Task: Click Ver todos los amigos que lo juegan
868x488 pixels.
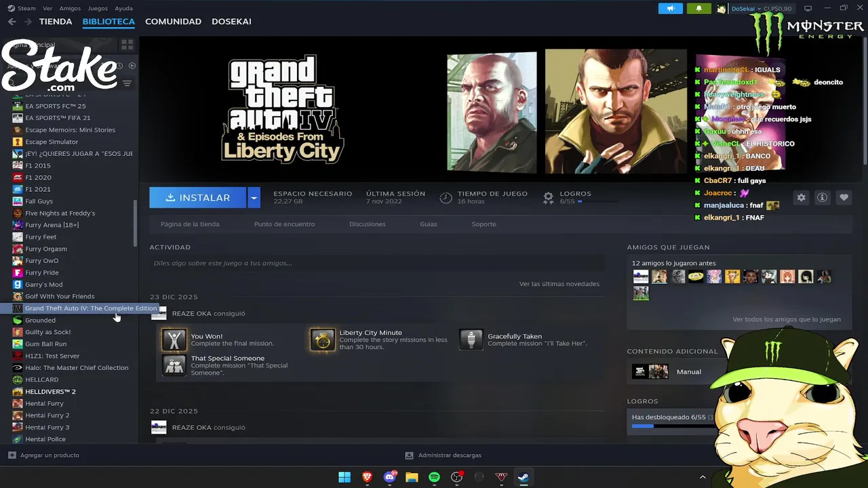Action: click(x=787, y=319)
